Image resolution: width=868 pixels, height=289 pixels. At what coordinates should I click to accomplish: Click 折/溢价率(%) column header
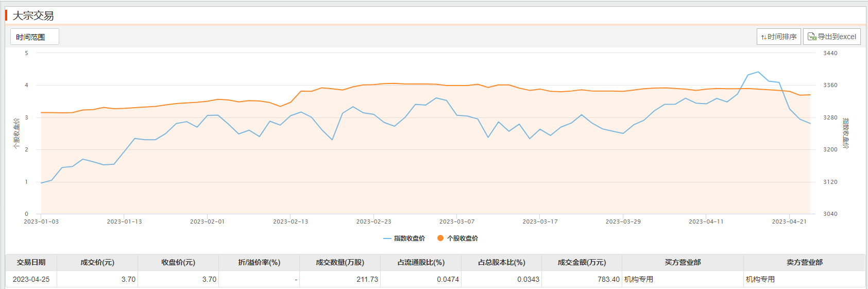pyautogui.click(x=259, y=262)
